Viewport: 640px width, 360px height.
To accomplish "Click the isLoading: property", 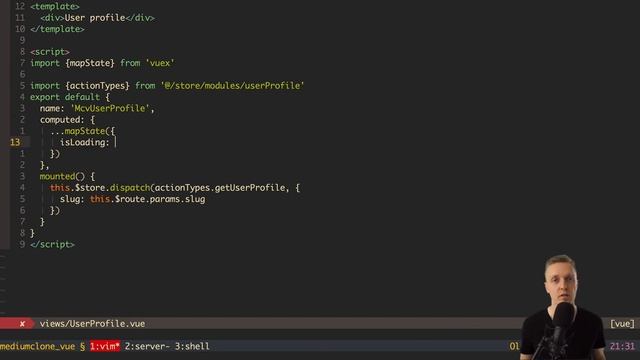I will pos(85,142).
